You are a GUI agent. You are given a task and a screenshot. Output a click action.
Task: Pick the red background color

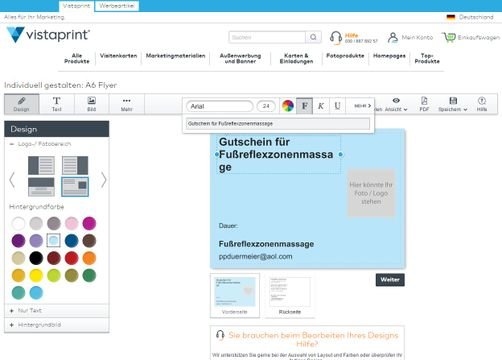coord(71,258)
